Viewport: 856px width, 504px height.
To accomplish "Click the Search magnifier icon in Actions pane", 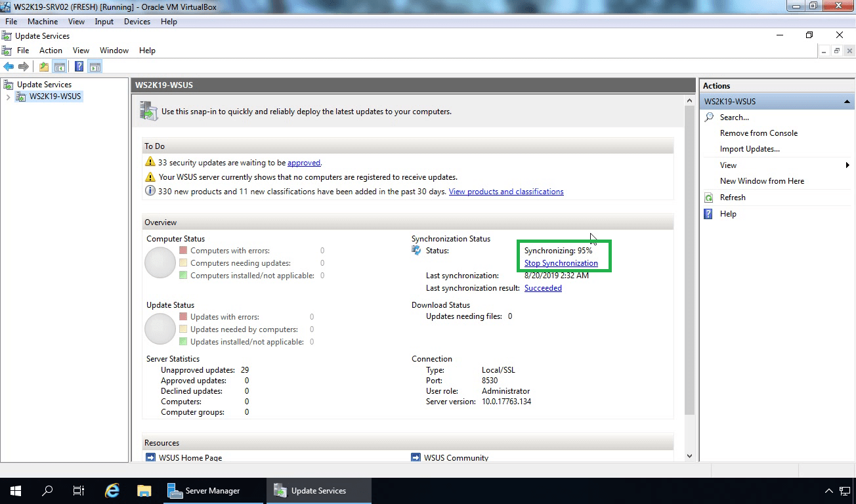I will [x=709, y=117].
